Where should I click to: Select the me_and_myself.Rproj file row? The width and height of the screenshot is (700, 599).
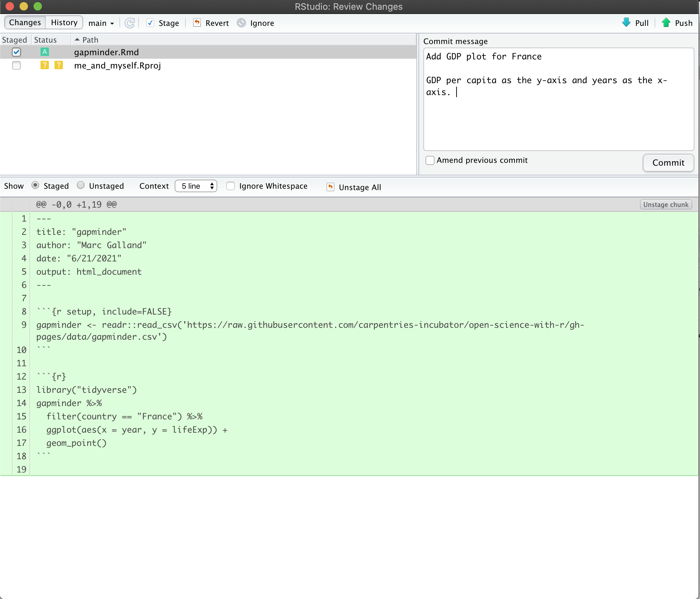point(208,65)
